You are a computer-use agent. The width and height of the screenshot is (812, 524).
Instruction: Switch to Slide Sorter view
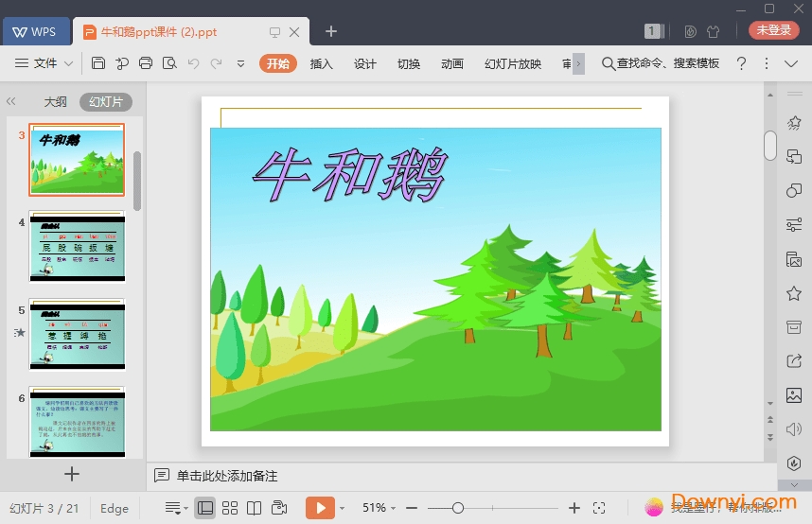(x=229, y=508)
